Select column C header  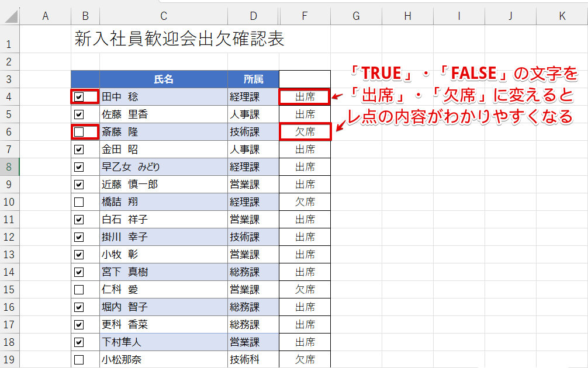point(164,16)
